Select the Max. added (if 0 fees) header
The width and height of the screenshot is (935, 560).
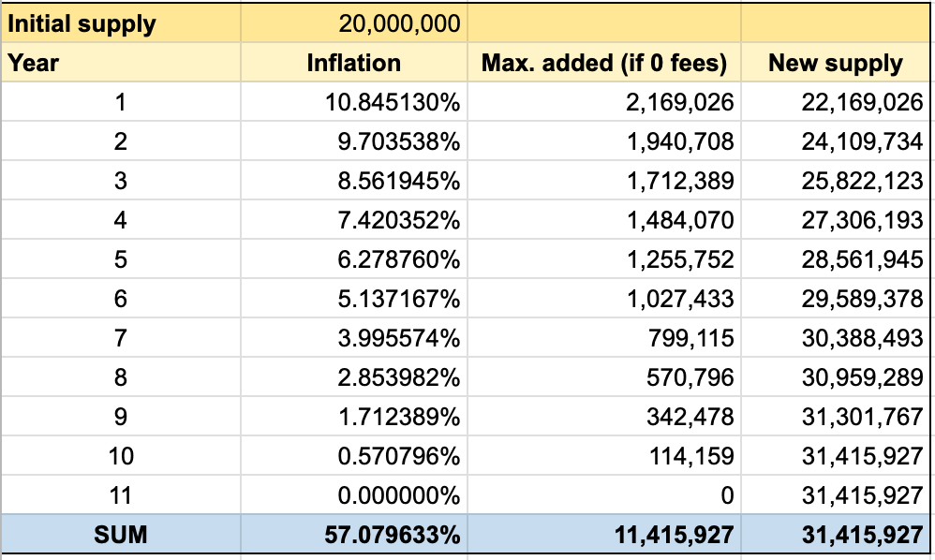point(605,63)
